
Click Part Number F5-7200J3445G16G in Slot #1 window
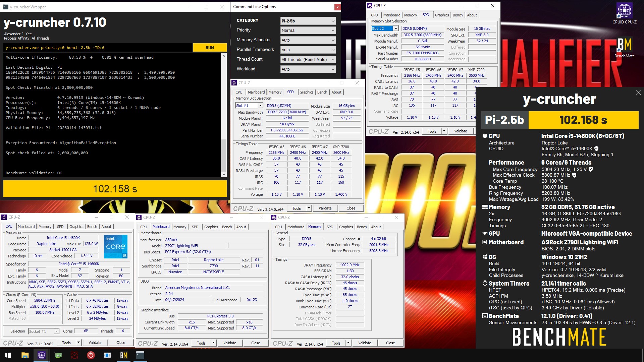287,130
